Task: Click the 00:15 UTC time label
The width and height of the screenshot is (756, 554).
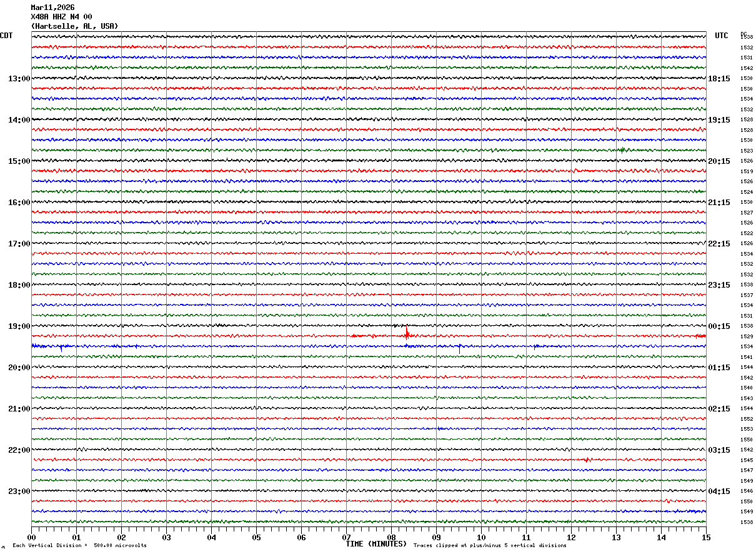Action: tap(719, 326)
